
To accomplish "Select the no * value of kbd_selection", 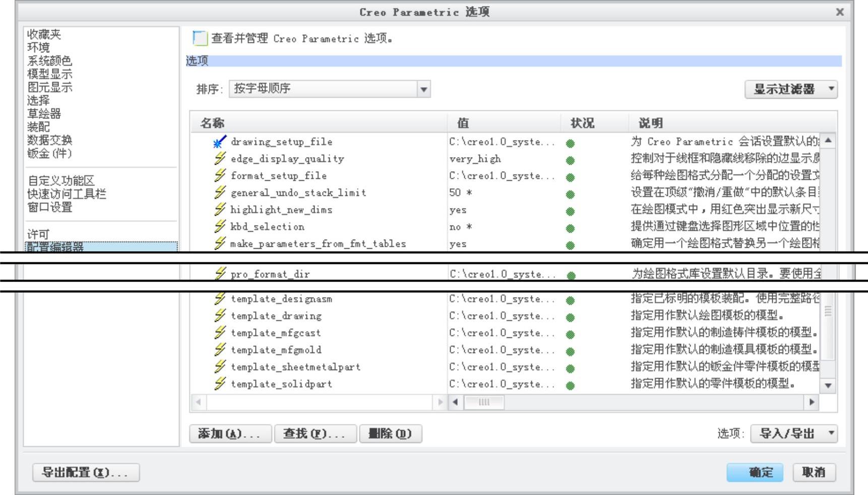I will click(x=461, y=227).
